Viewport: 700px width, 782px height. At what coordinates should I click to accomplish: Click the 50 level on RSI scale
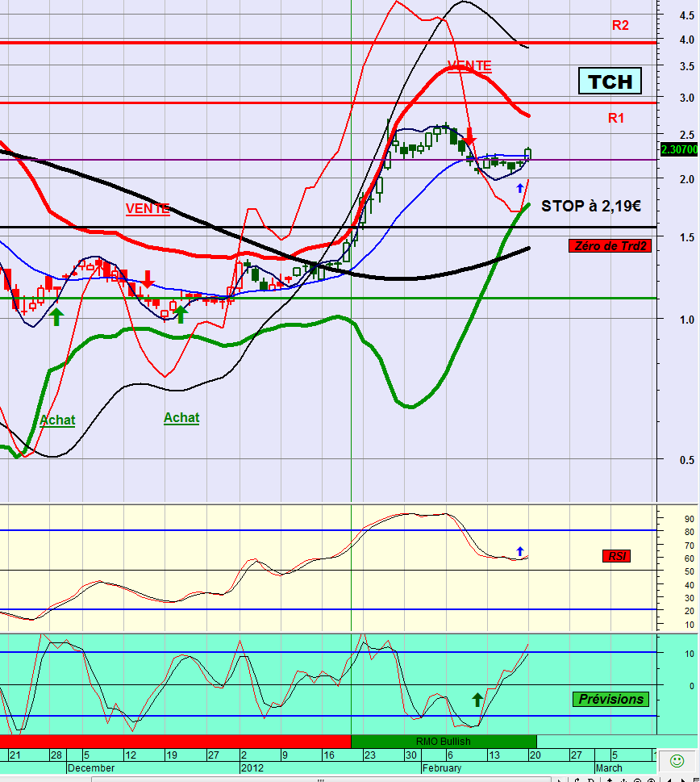pyautogui.click(x=690, y=572)
